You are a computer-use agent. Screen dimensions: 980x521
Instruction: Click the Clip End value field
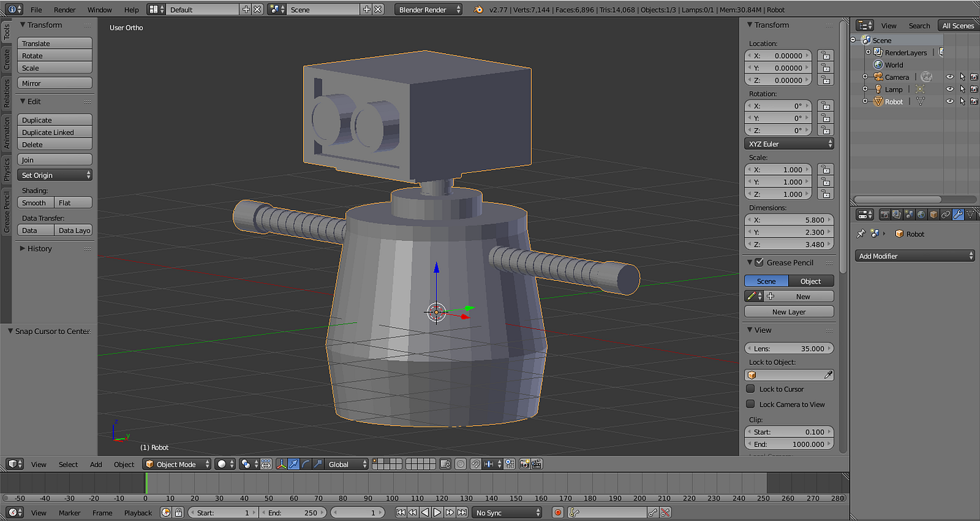click(x=789, y=444)
